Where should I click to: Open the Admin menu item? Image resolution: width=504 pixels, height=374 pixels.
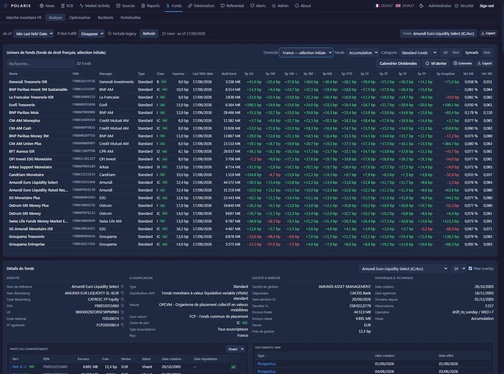[280, 6]
